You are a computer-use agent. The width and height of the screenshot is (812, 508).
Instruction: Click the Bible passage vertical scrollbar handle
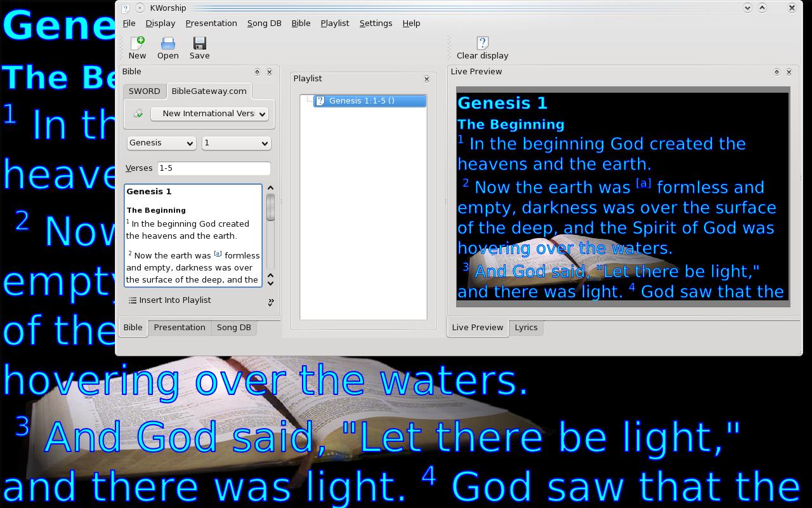coord(270,207)
